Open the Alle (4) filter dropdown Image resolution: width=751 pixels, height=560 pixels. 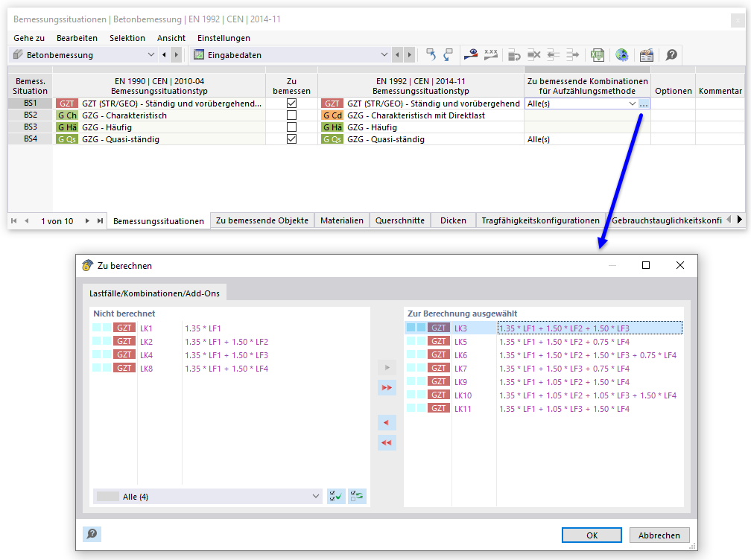[x=208, y=497]
